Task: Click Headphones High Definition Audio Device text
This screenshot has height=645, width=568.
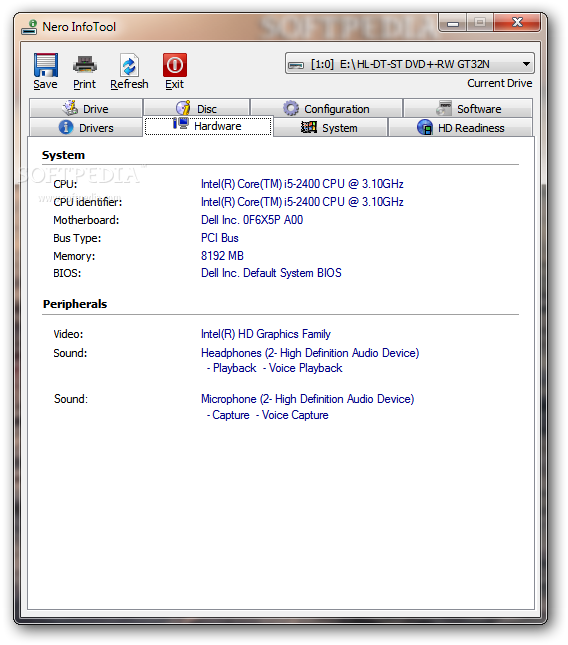Action: point(310,353)
